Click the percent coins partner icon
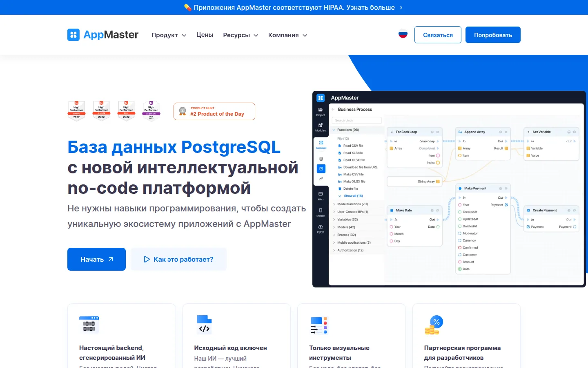 [434, 325]
